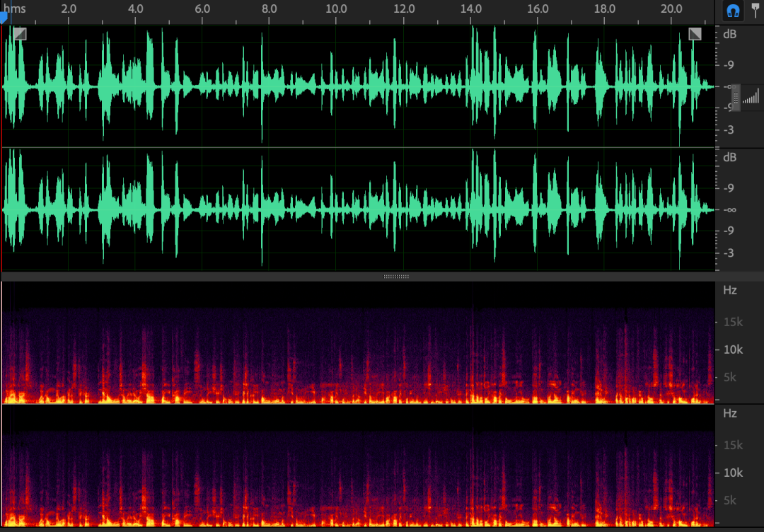764x532 pixels.
Task: Click the 12.0 second mark on the ruler
Action: pos(403,8)
